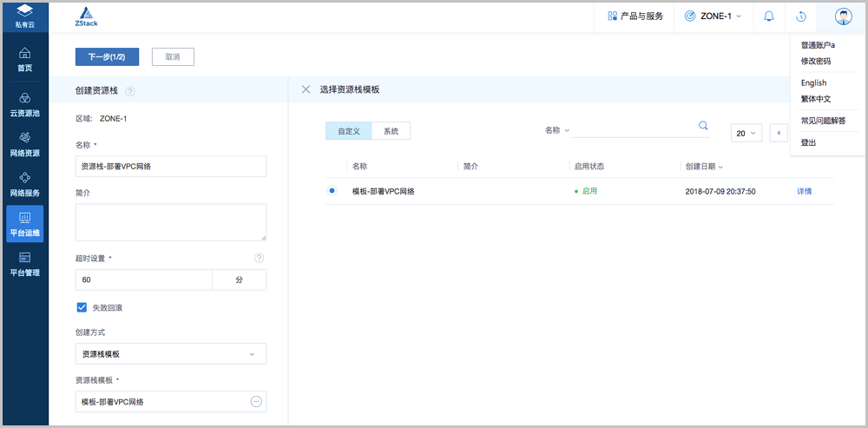Open 云资源池 in the sidebar

pyautogui.click(x=24, y=105)
